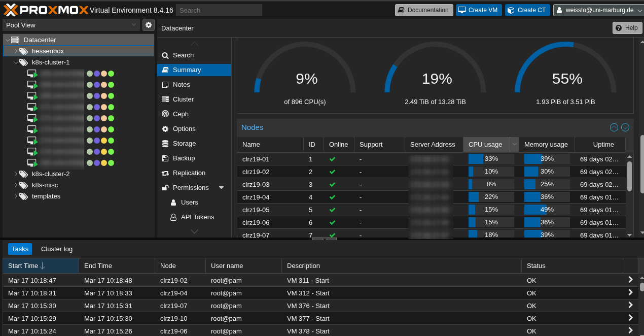Click the Replication arrows icon
The width and height of the screenshot is (644, 336).
[165, 173]
